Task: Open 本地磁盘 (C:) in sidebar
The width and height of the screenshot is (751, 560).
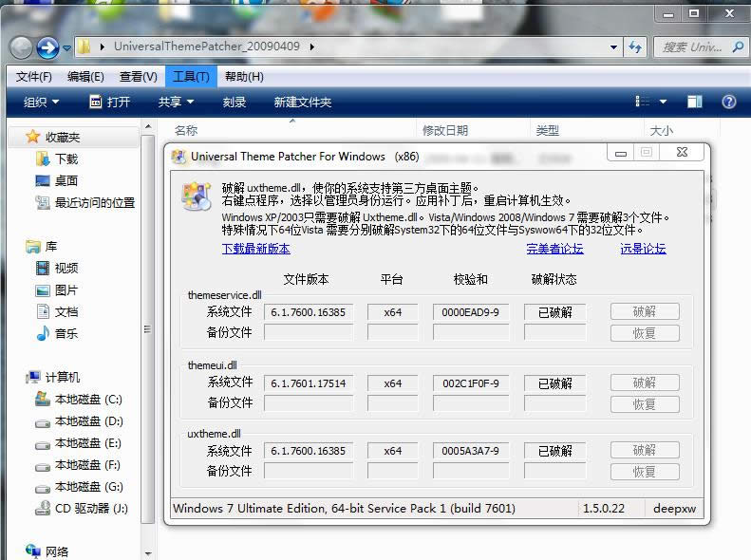Action: click(x=87, y=399)
